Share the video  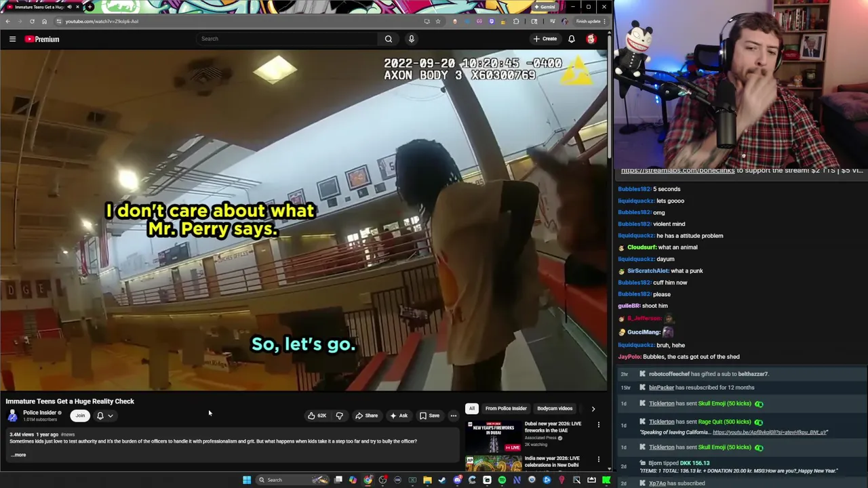click(367, 415)
